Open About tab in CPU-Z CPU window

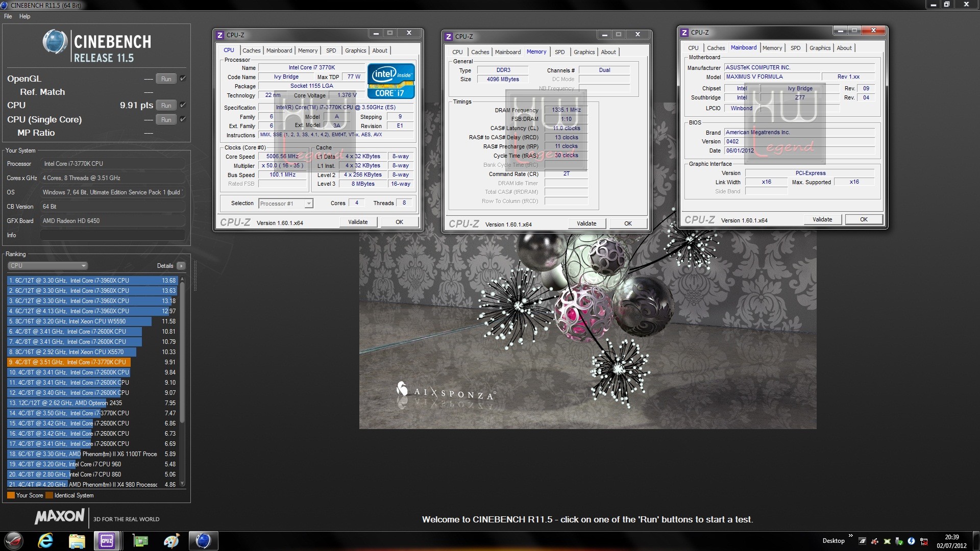point(380,51)
